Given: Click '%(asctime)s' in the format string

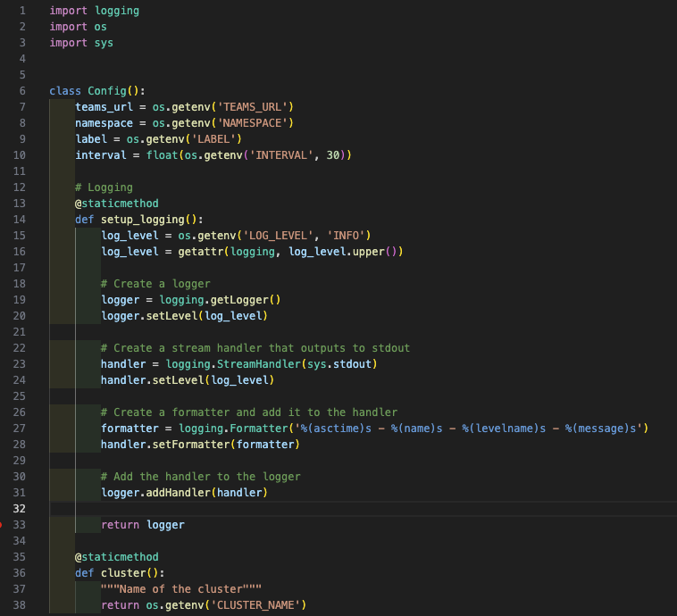Looking at the screenshot, I should (x=336, y=429).
